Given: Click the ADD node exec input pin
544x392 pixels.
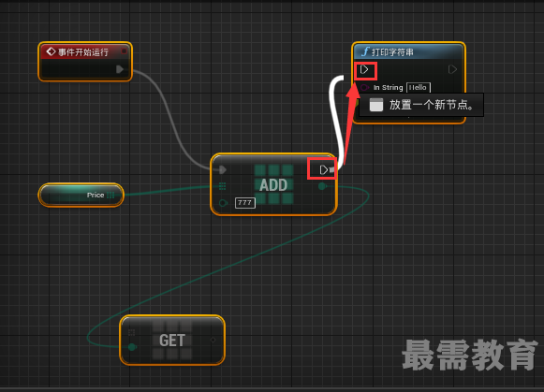Looking at the screenshot, I should coord(223,170).
